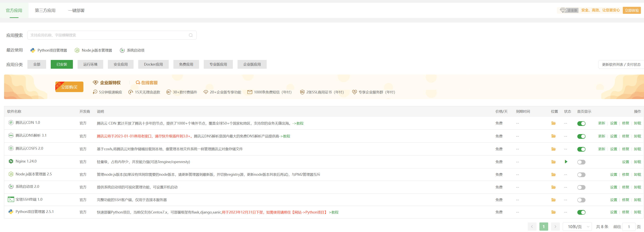Image resolution: width=644 pixels, height=232 pixels.
Task: Click 设置 link for Nginx
Action: click(626, 162)
